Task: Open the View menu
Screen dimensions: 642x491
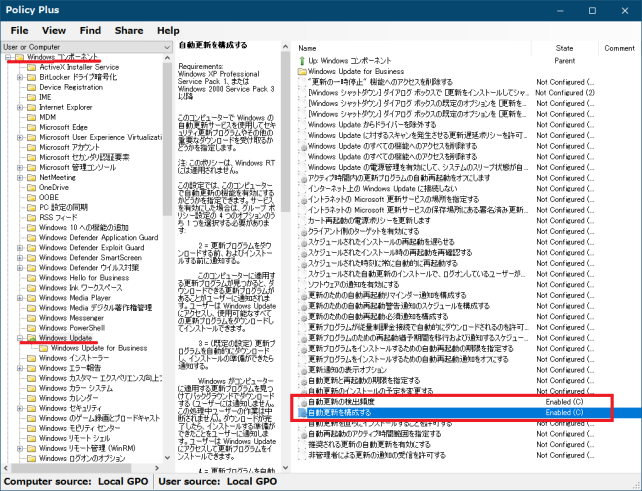Action: (54, 31)
